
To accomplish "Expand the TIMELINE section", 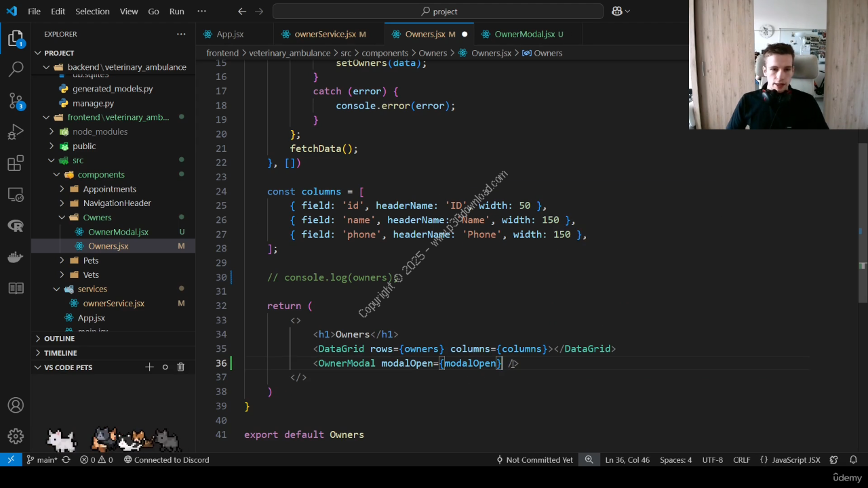I will pyautogui.click(x=60, y=352).
